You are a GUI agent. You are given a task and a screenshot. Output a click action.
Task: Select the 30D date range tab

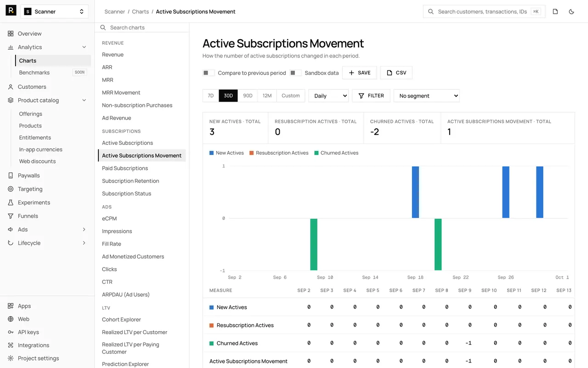tap(228, 96)
